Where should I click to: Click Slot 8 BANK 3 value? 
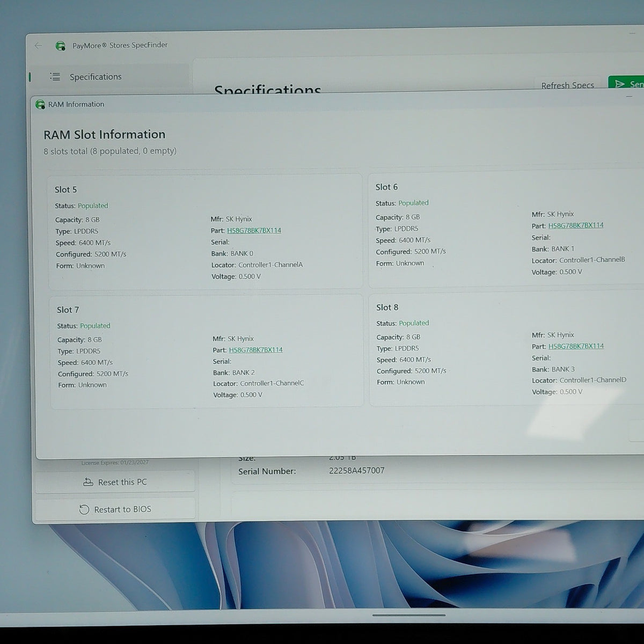(x=563, y=369)
